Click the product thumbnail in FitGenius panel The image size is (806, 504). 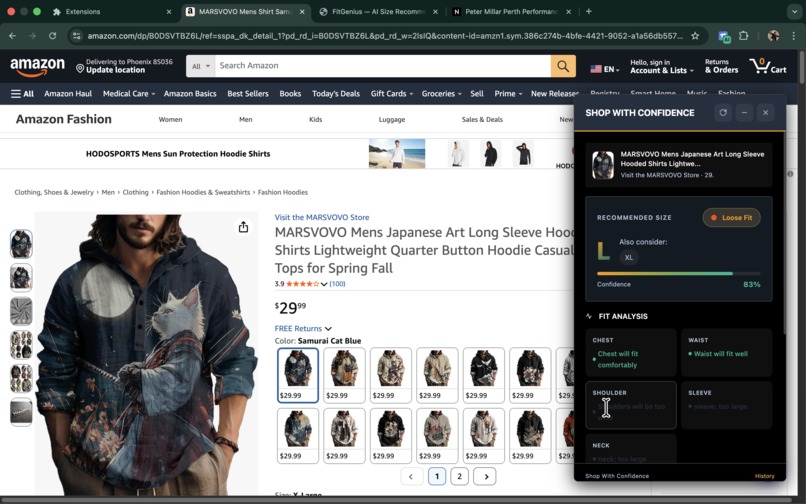tap(602, 165)
